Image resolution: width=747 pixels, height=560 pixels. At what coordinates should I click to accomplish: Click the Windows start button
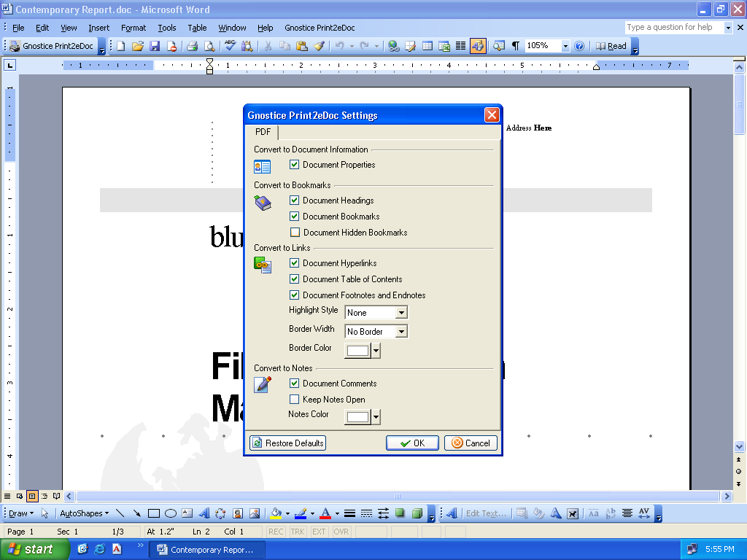(34, 549)
